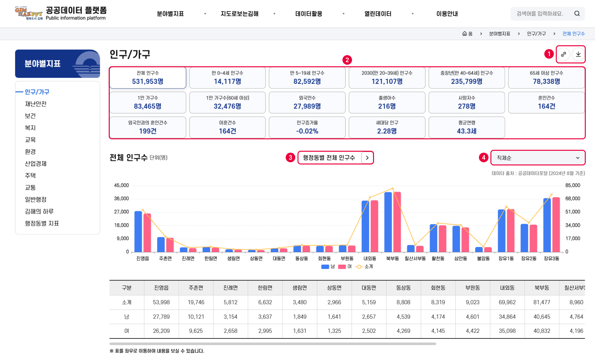Viewport: 595px width, 364px height.
Task: Select the 외국인과의 혼인건수 card
Action: 148,127
